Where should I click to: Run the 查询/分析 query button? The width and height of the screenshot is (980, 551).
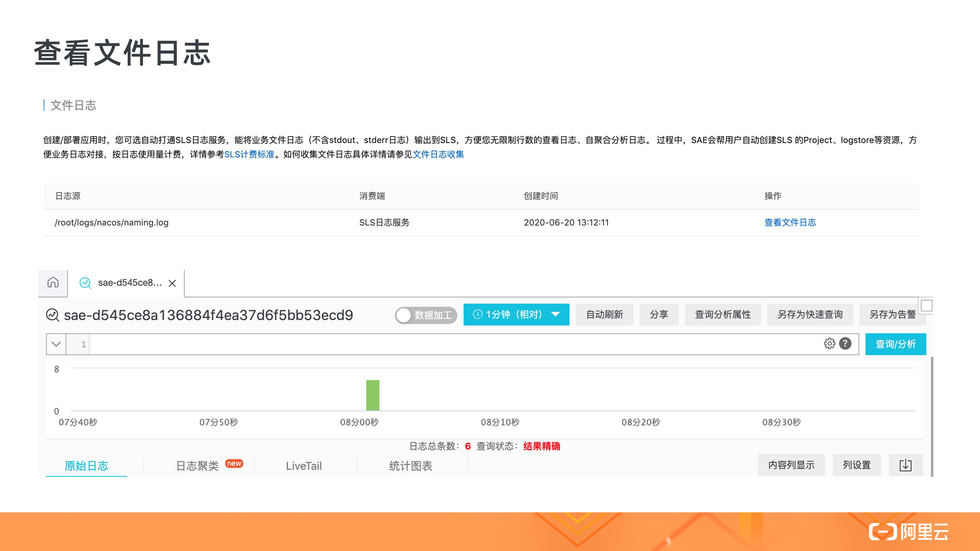pos(895,344)
